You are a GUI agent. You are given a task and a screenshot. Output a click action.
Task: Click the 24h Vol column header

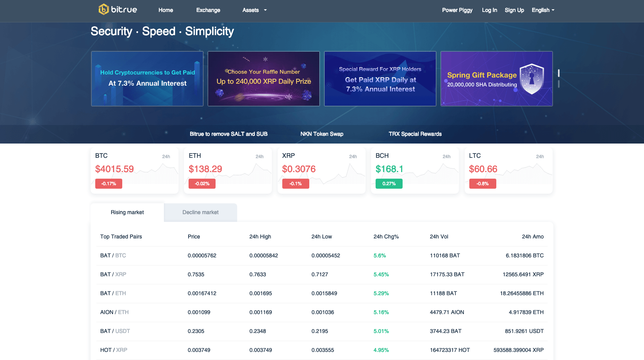coord(439,237)
